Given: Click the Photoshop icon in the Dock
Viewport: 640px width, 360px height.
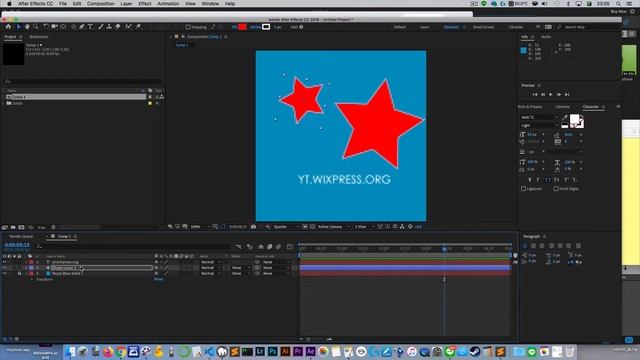Looking at the screenshot, I should click(x=273, y=351).
